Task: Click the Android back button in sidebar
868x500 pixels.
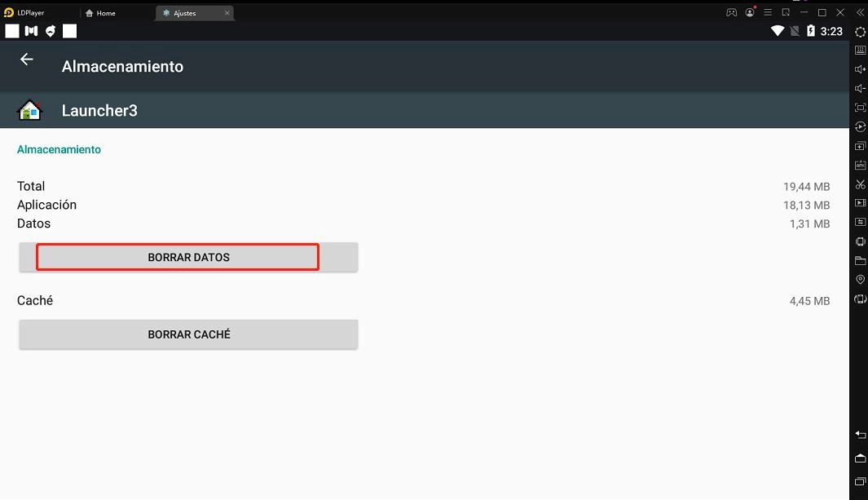Action: click(x=860, y=435)
